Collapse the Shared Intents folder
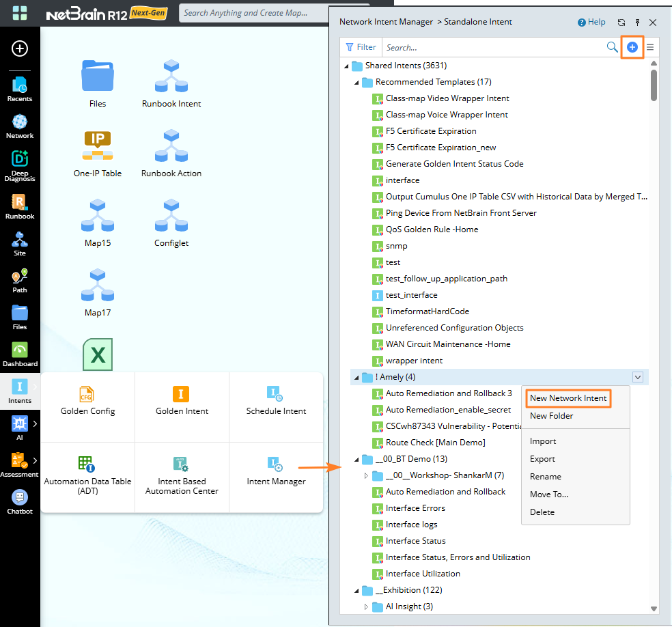The width and height of the screenshot is (672, 627). [x=346, y=66]
